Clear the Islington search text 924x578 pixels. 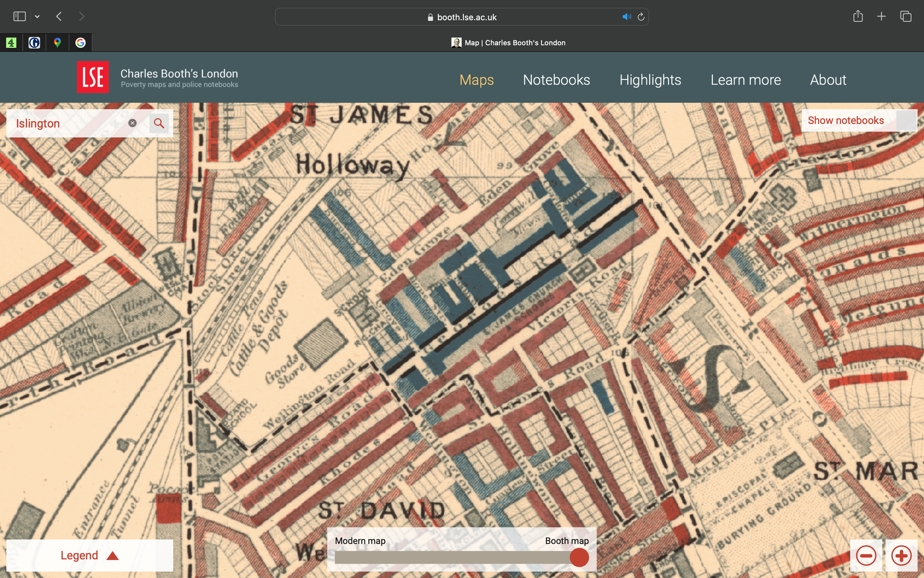(x=132, y=123)
